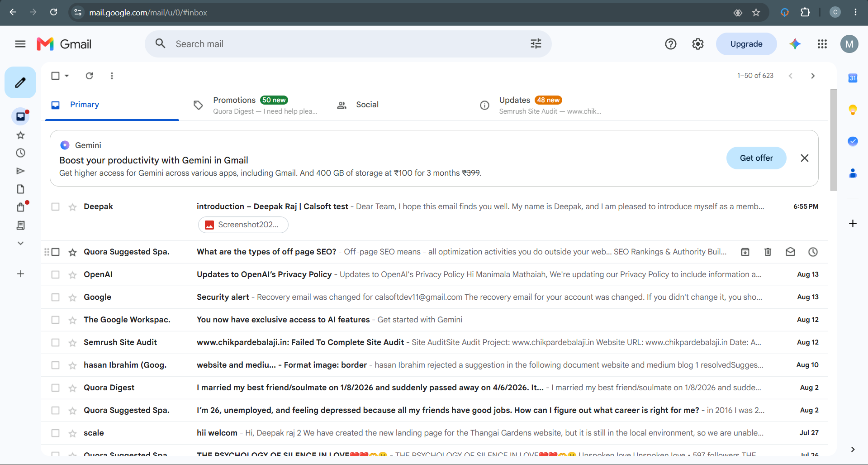The height and width of the screenshot is (465, 868).
Task: Open the main menu hamburger icon
Action: pos(20,44)
